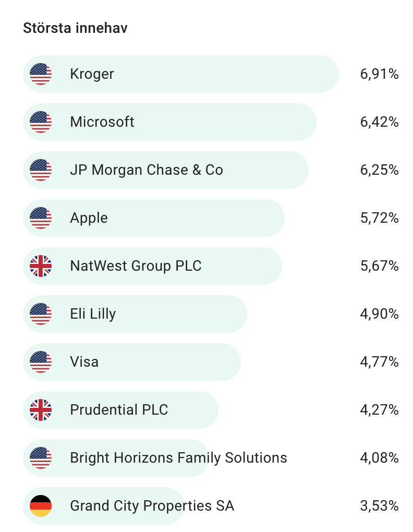This screenshot has height=532, width=413.
Task: Click Grand City Properties SA text
Action: [x=152, y=506]
